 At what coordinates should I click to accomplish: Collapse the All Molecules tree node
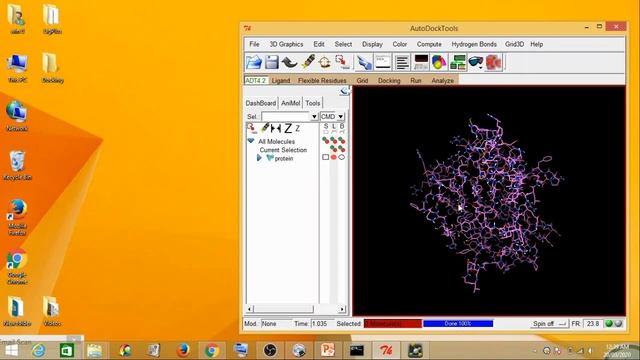[x=251, y=141]
